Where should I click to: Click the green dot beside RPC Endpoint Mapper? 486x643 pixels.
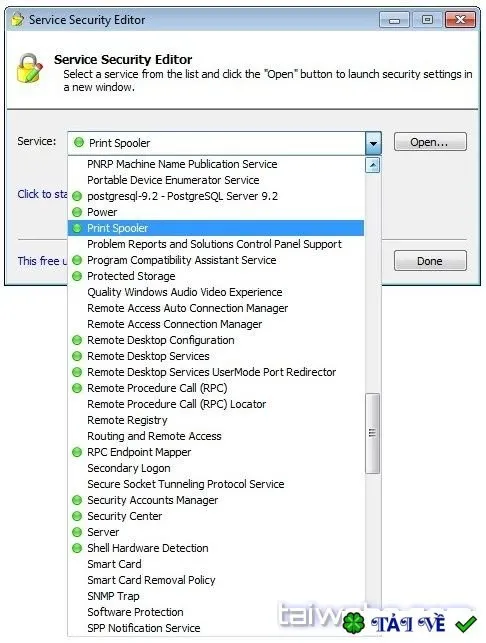click(x=77, y=452)
